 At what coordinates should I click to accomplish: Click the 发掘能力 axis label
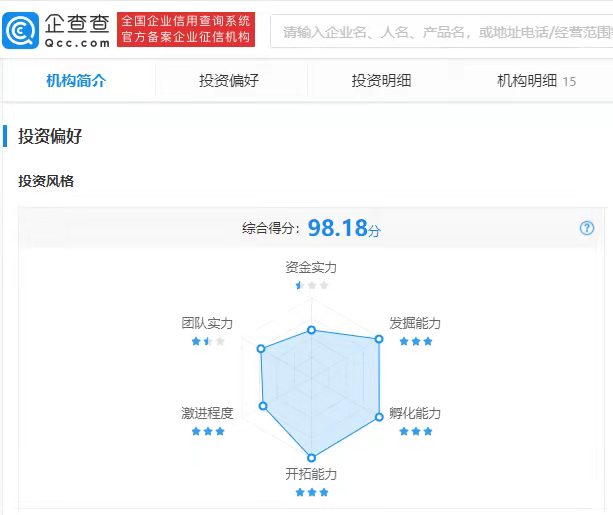[415, 323]
